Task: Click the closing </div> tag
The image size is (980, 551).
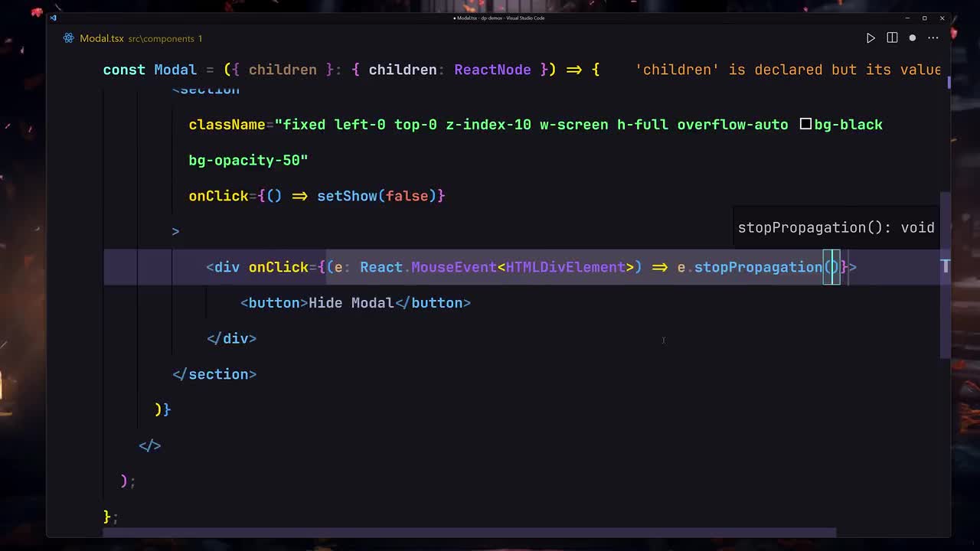Action: (231, 338)
